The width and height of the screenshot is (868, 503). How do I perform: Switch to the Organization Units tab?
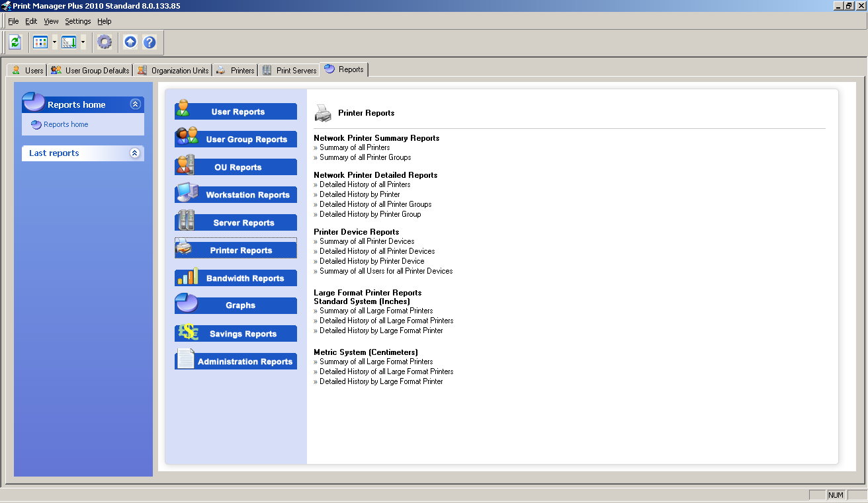(173, 70)
